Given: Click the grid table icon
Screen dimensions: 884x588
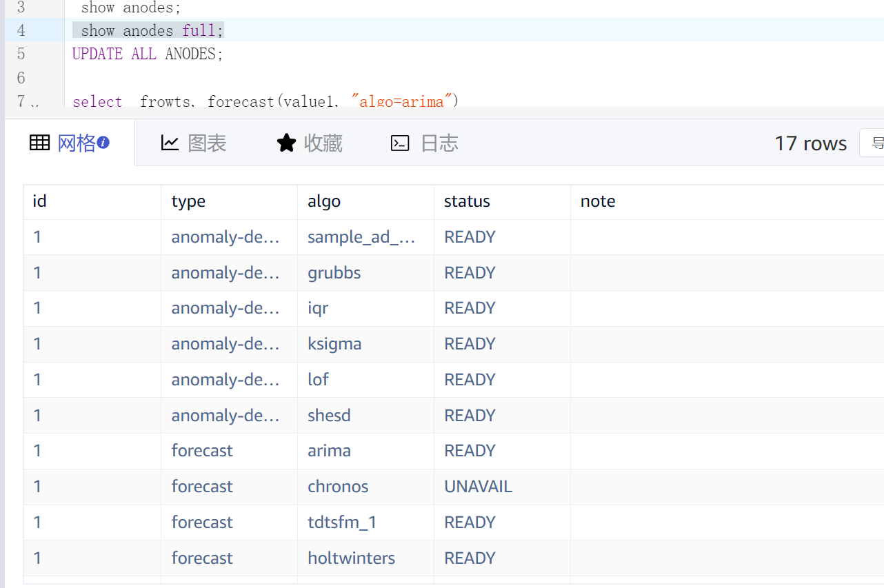Looking at the screenshot, I should pos(39,143).
